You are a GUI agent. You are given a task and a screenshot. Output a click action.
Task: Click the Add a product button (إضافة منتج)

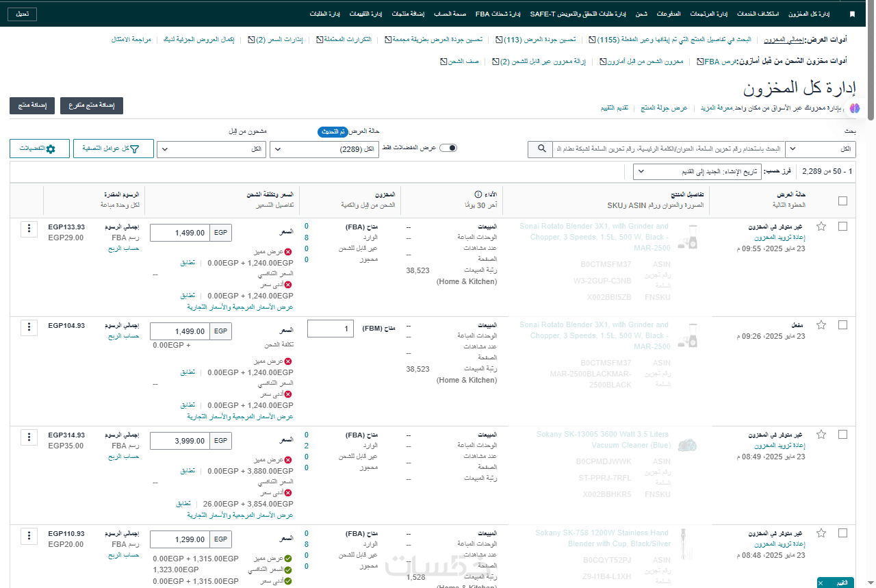[32, 105]
